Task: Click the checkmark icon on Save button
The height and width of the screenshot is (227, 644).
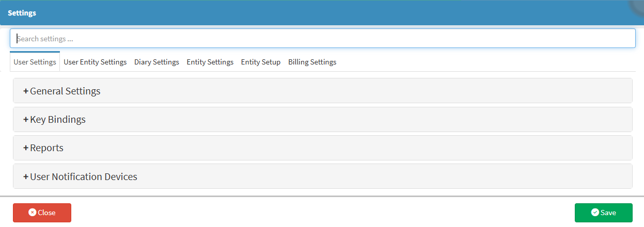Action: [594, 213]
